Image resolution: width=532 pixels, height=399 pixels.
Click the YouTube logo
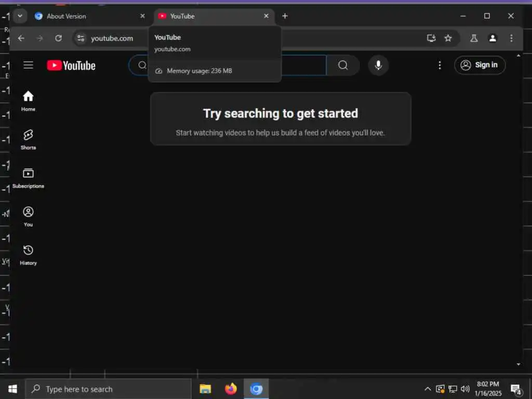pyautogui.click(x=71, y=65)
